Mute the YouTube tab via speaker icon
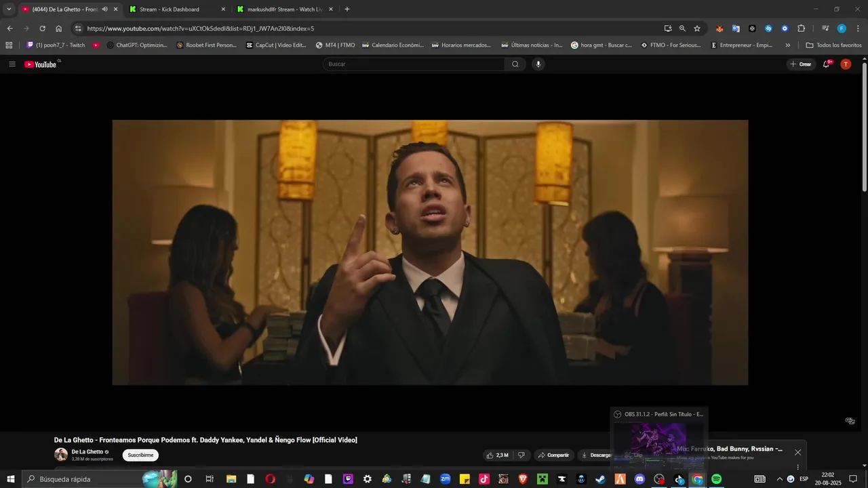 point(104,9)
